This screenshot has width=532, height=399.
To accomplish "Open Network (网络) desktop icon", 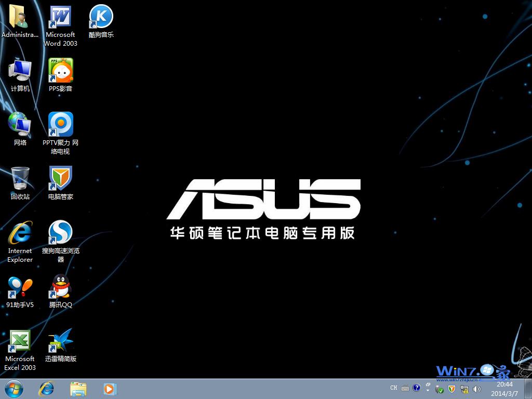I will point(20,125).
